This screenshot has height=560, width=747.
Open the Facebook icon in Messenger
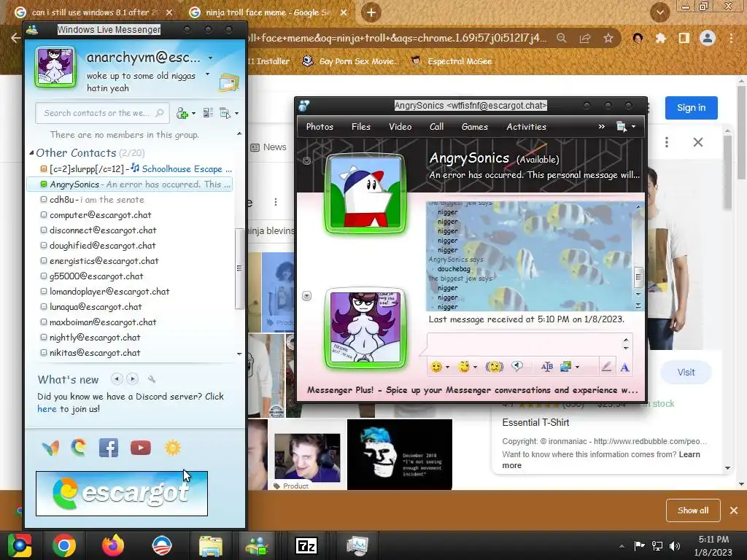click(x=109, y=448)
